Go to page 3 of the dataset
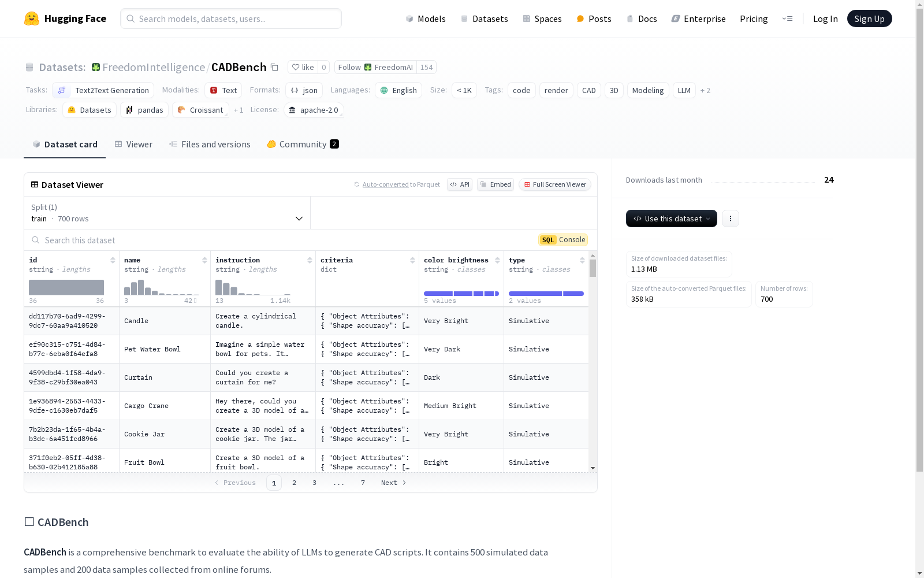 [314, 483]
